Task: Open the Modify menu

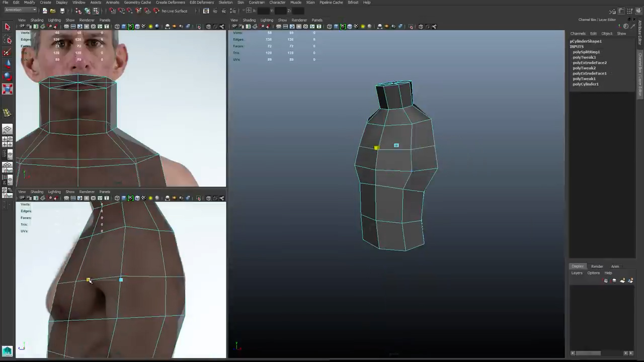Action: 29,3
